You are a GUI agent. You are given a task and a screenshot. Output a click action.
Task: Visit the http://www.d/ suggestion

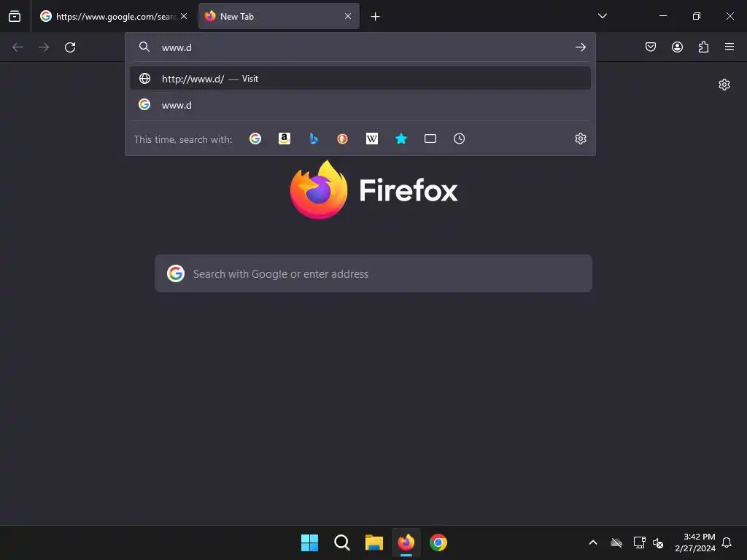(x=360, y=78)
